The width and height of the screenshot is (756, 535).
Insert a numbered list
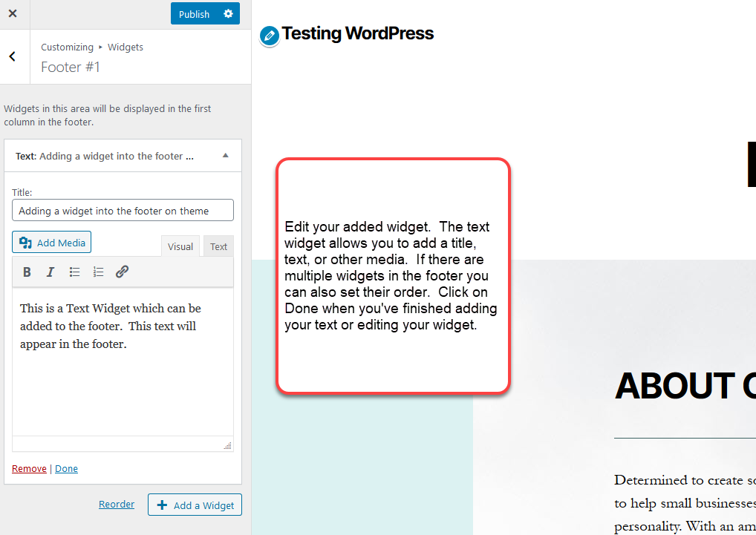(98, 272)
